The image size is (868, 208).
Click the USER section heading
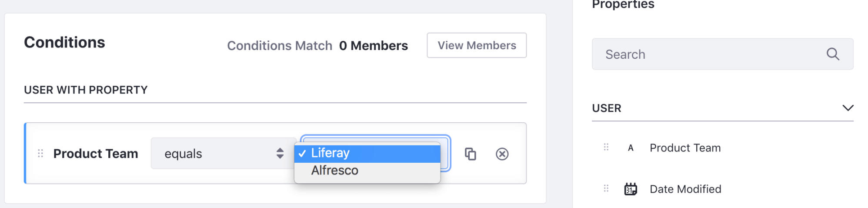[x=606, y=108]
